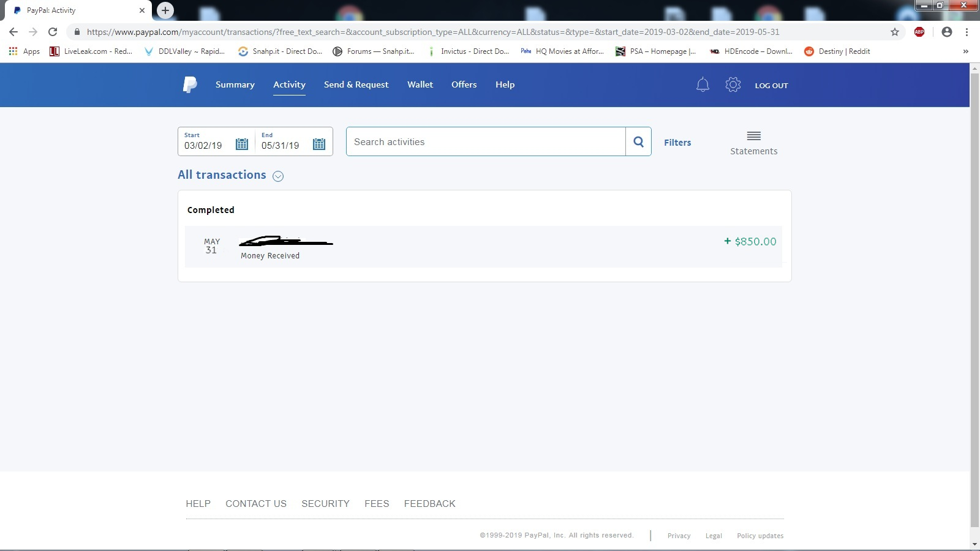
Task: Go forward in browser history
Action: coord(33,32)
